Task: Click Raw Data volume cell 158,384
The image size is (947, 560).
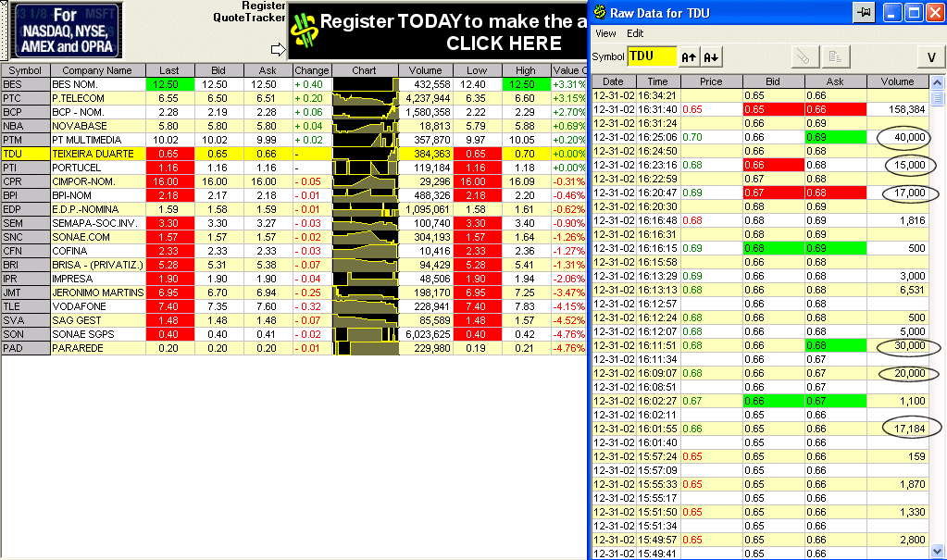Action: [x=898, y=109]
